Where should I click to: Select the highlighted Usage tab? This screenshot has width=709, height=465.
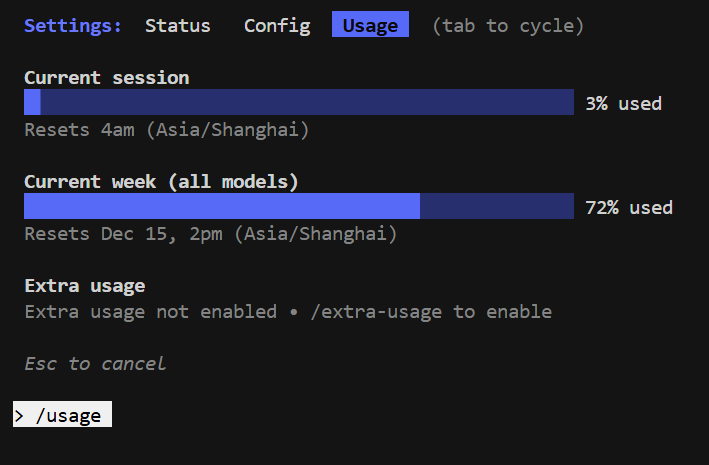click(x=370, y=26)
